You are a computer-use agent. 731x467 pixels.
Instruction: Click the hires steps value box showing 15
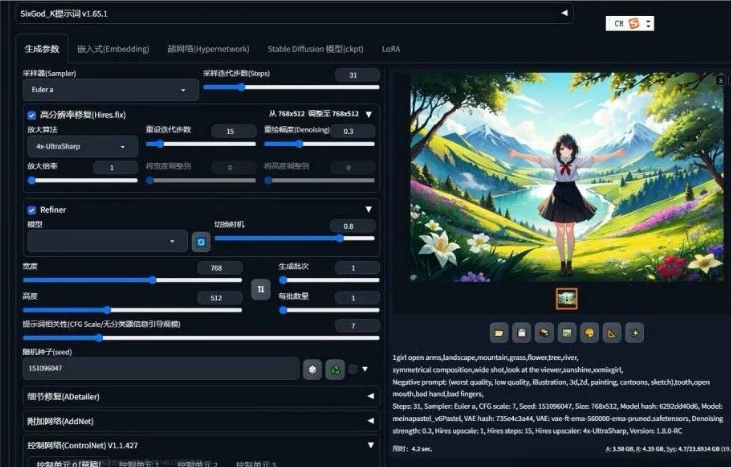(234, 131)
